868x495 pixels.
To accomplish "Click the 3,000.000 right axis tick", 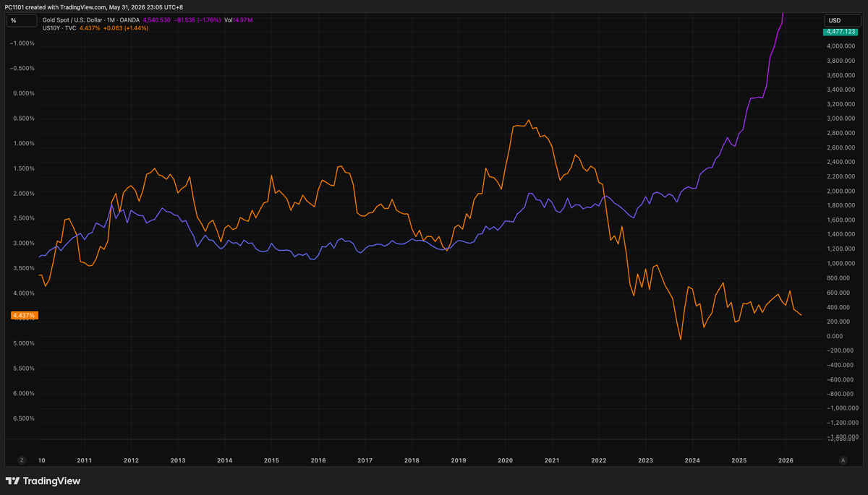I will click(x=842, y=119).
